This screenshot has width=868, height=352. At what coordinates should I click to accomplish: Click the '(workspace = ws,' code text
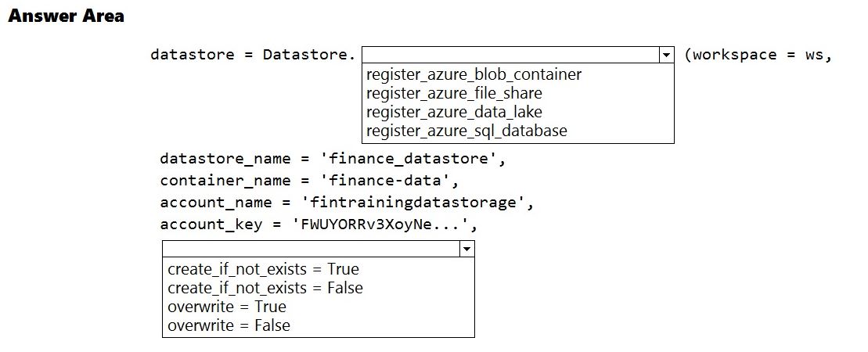click(757, 55)
